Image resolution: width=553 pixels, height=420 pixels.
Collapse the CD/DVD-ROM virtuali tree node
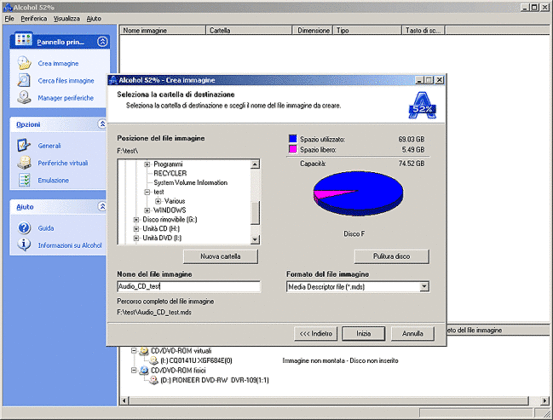pyautogui.click(x=134, y=351)
